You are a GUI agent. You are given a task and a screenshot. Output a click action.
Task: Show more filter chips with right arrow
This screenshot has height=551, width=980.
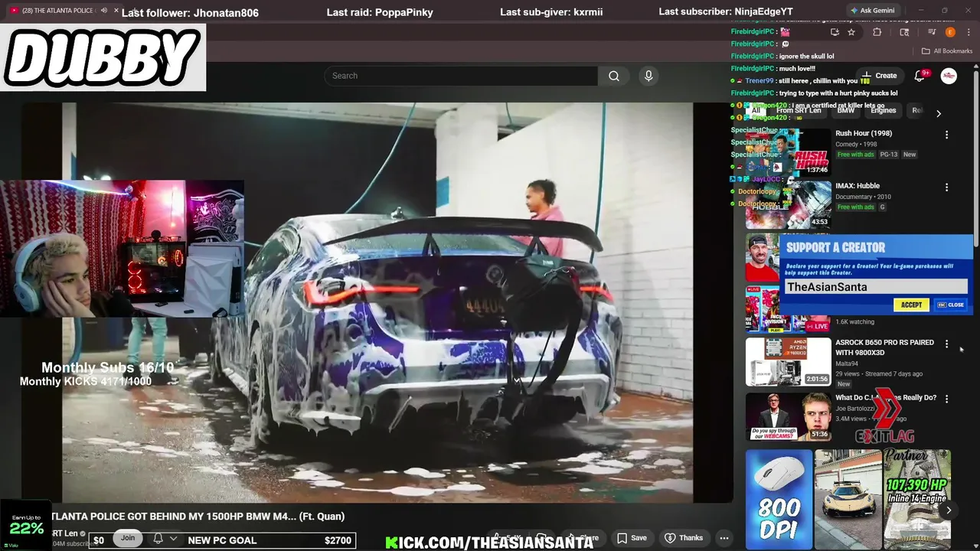coord(939,113)
